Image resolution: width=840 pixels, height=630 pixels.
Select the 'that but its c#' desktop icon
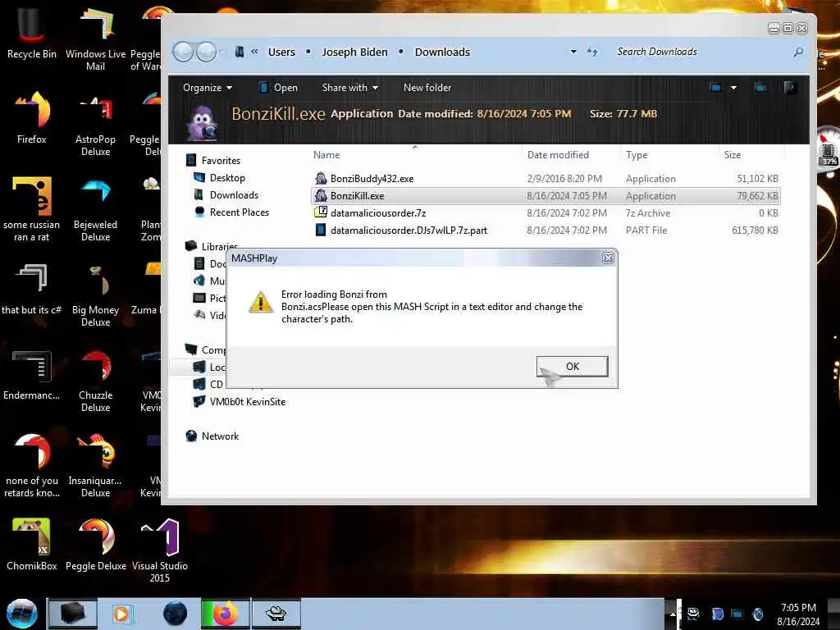pyautogui.click(x=32, y=288)
